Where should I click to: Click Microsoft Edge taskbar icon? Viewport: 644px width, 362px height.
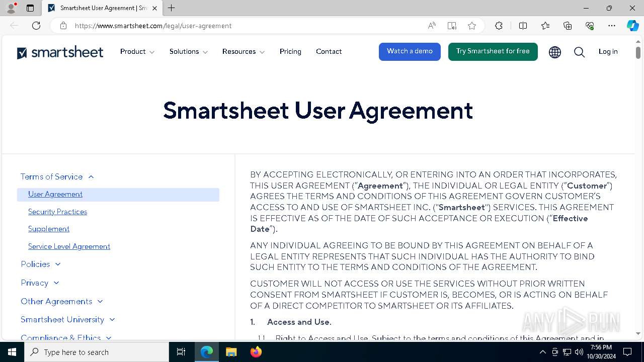tap(207, 352)
